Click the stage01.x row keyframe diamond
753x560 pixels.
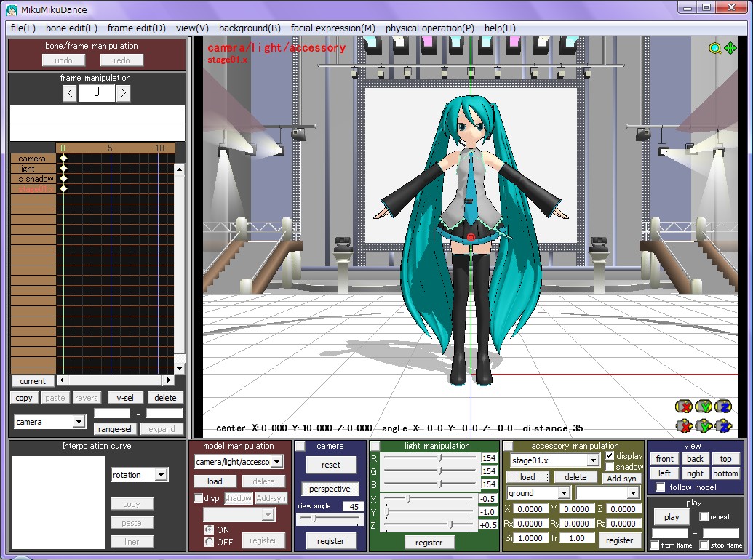[63, 188]
